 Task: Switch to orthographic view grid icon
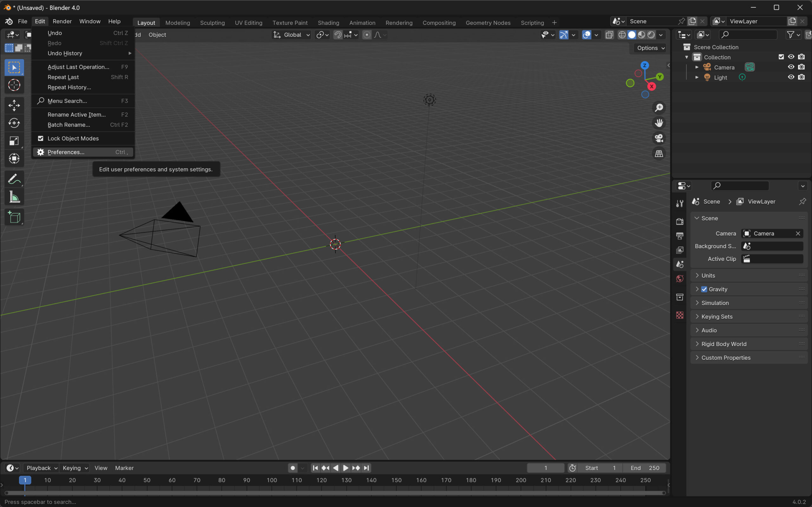pos(659,154)
